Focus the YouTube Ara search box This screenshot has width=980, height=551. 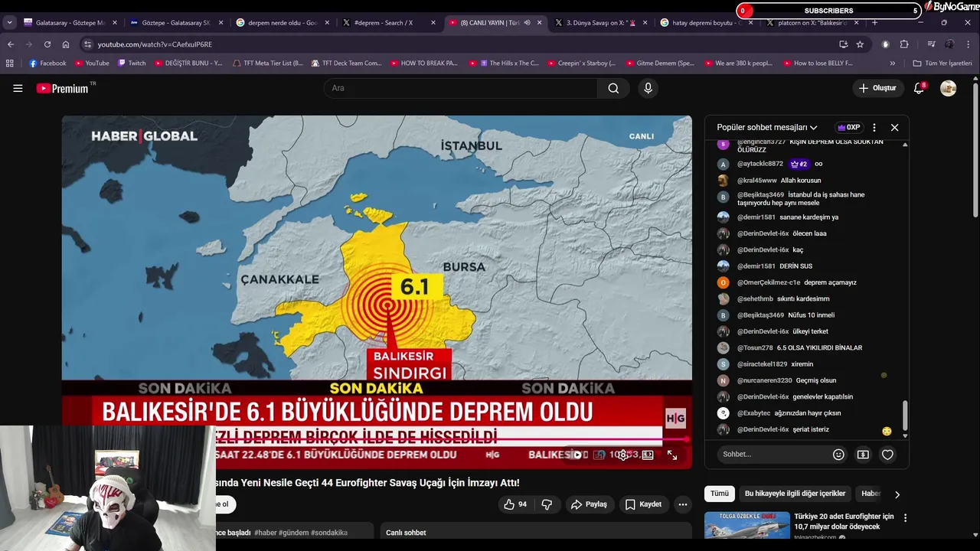(x=461, y=88)
